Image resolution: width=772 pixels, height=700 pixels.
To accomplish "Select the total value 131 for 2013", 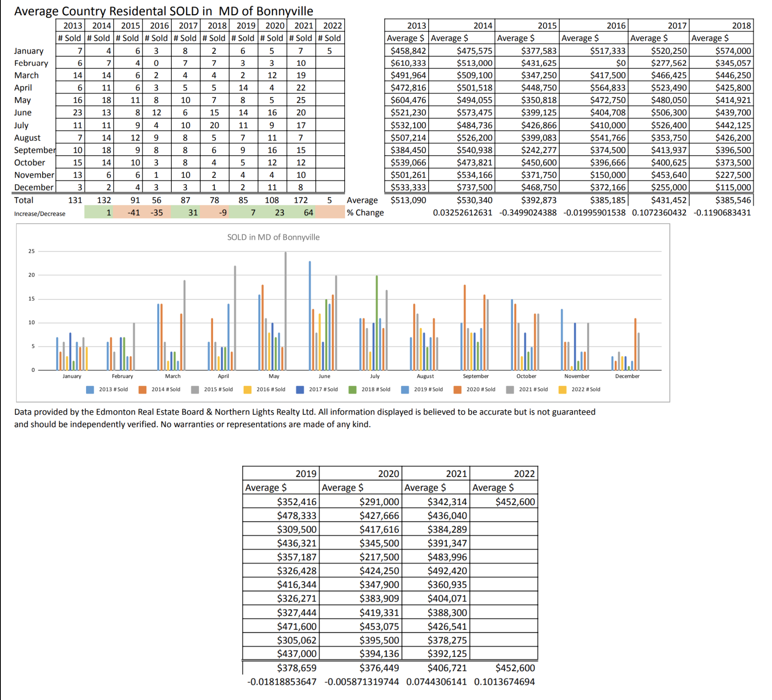I will 75,200.
